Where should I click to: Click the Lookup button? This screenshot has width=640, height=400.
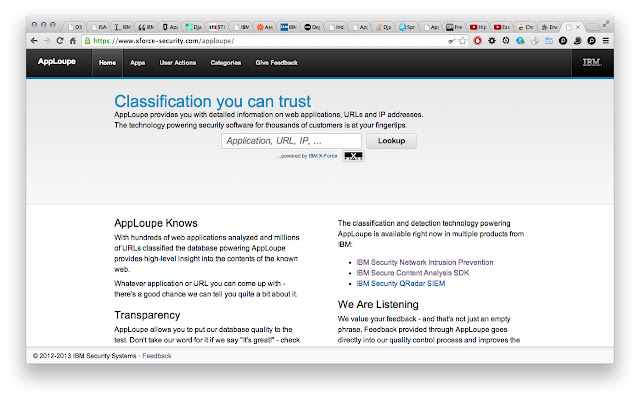391,141
